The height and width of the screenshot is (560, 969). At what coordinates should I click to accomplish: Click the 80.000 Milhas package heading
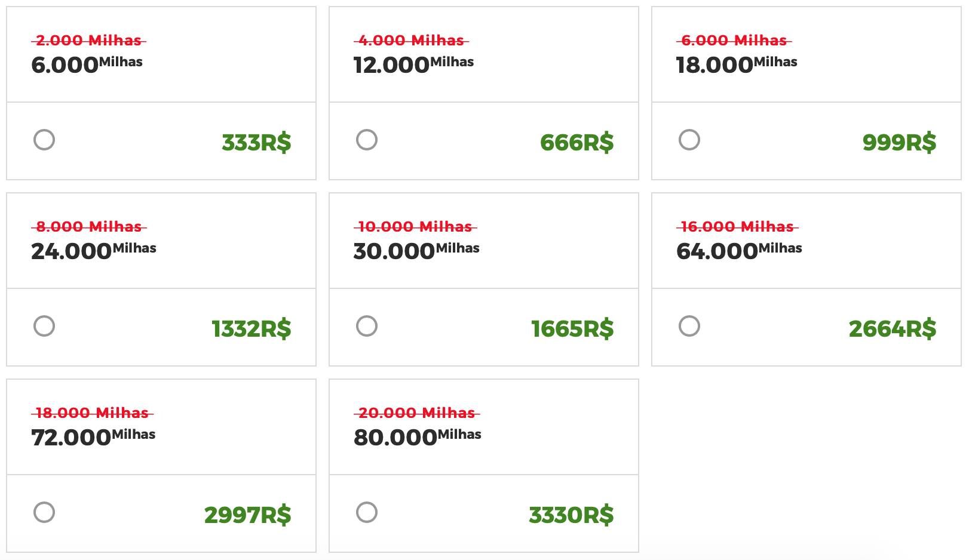[x=418, y=436]
